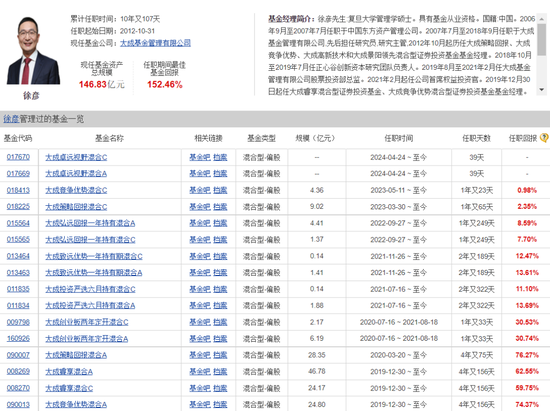Click the biography scrollbar down arrow
This screenshot has width=550, height=411.
pos(542,90)
